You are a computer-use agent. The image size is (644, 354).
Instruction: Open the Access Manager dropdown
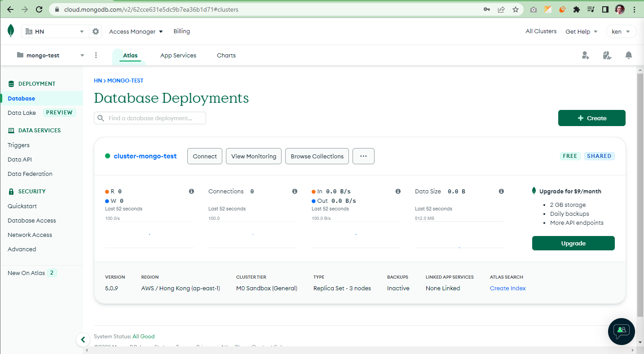tap(136, 31)
